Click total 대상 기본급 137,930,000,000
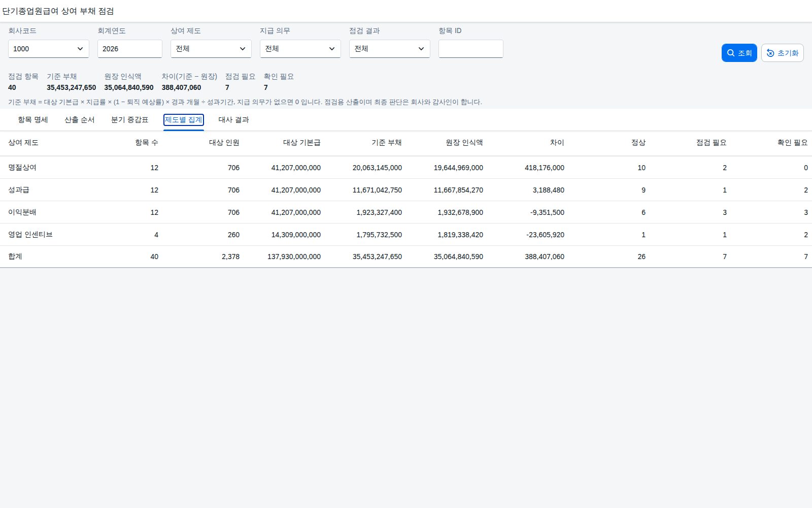The image size is (812, 508). tap(294, 257)
